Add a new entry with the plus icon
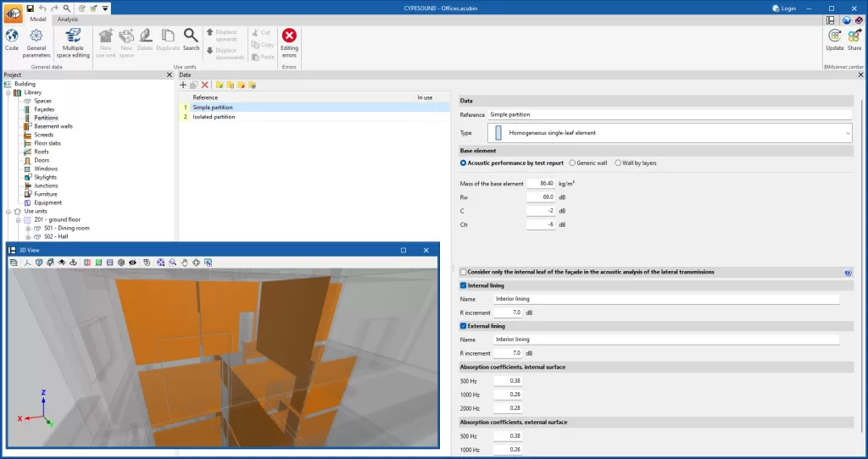 tap(183, 86)
